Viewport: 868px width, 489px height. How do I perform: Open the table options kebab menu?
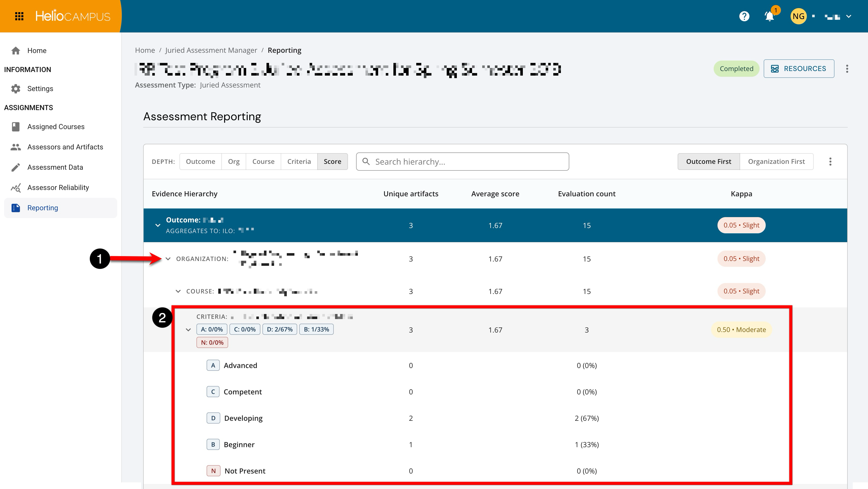830,162
